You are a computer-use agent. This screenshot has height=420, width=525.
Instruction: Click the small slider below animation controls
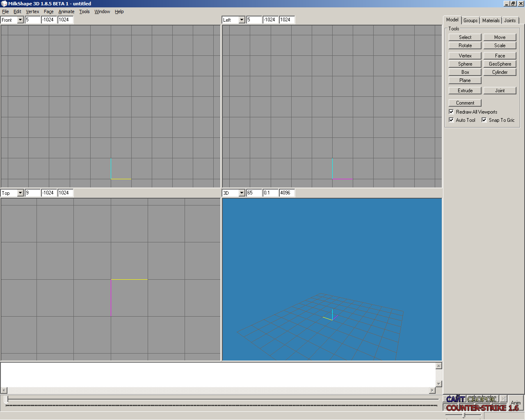coord(463,415)
